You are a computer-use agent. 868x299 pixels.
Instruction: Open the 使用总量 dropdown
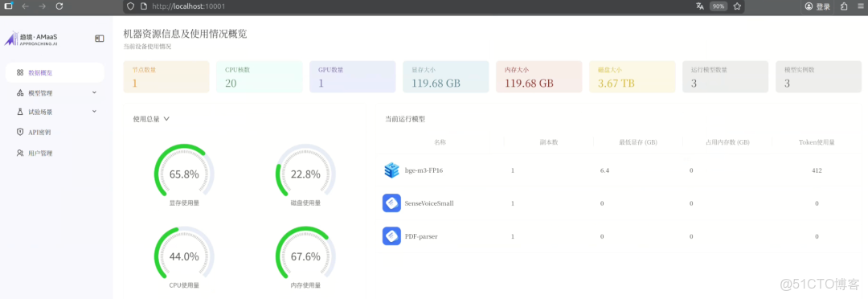coord(151,118)
